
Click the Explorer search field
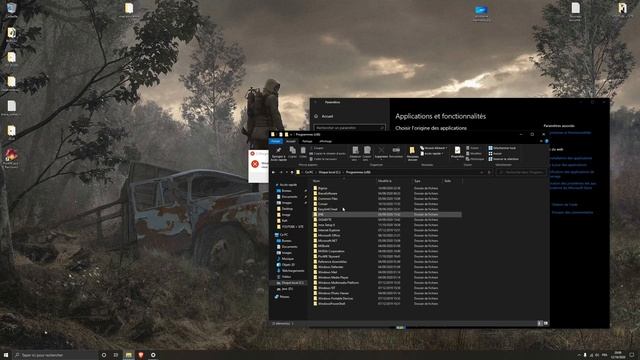click(x=522, y=172)
